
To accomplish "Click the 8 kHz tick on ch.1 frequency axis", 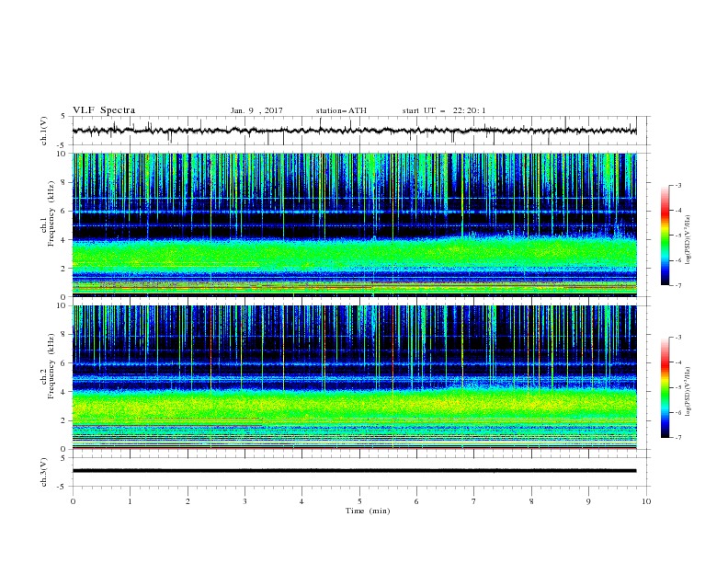I will click(x=64, y=182).
